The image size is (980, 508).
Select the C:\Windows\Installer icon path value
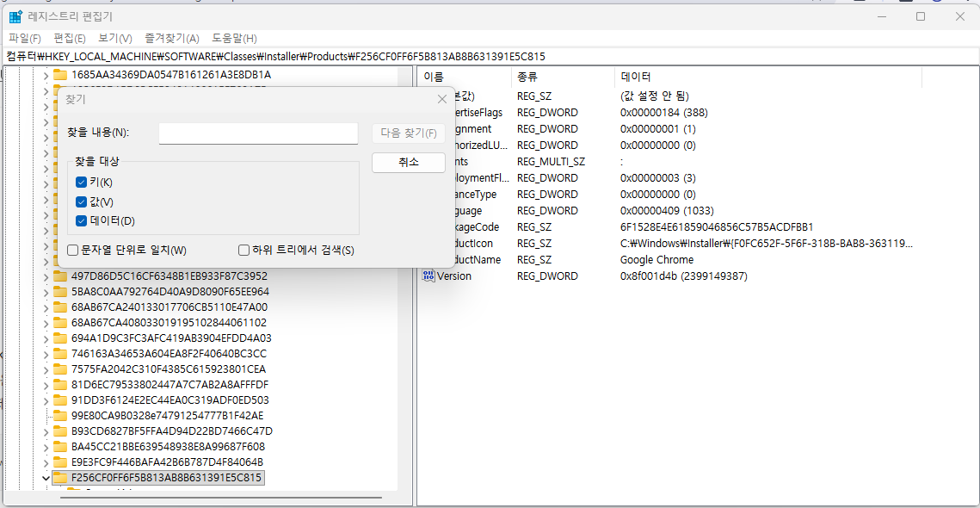pyautogui.click(x=767, y=243)
